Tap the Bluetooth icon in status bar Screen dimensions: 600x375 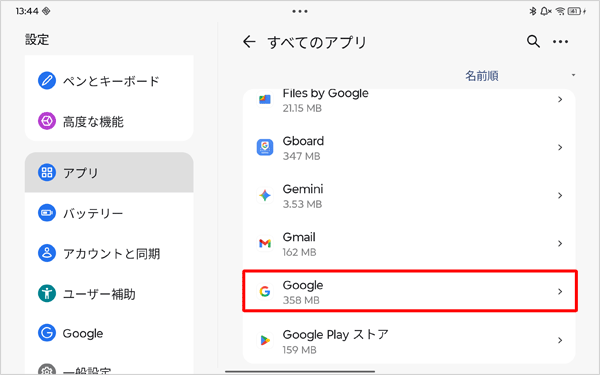[533, 11]
